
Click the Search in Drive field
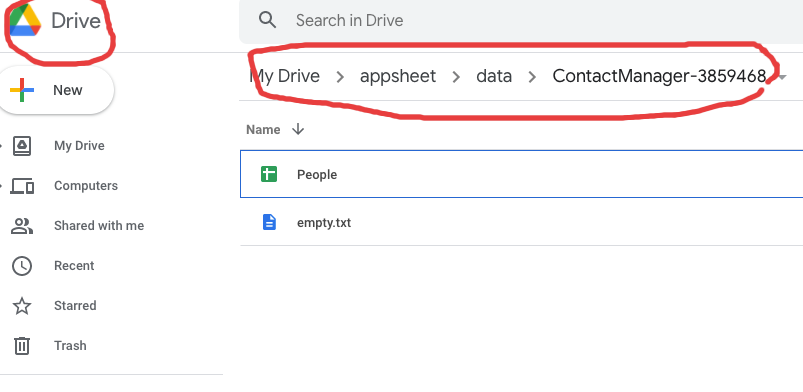(521, 20)
